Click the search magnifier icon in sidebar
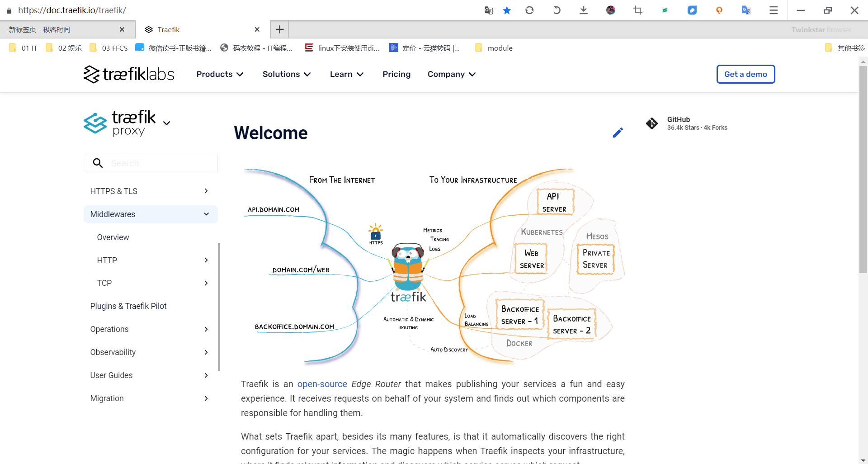The width and height of the screenshot is (868, 464). 98,163
